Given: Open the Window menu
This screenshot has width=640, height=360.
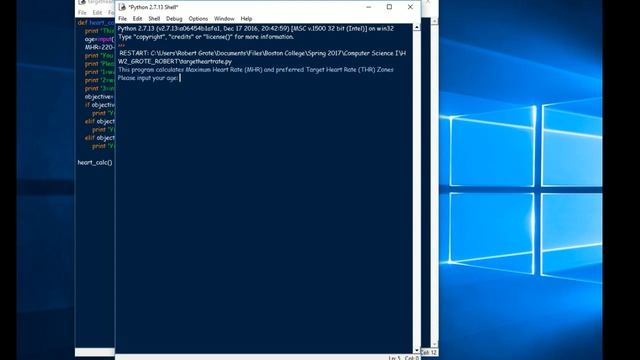Looking at the screenshot, I should [x=224, y=19].
